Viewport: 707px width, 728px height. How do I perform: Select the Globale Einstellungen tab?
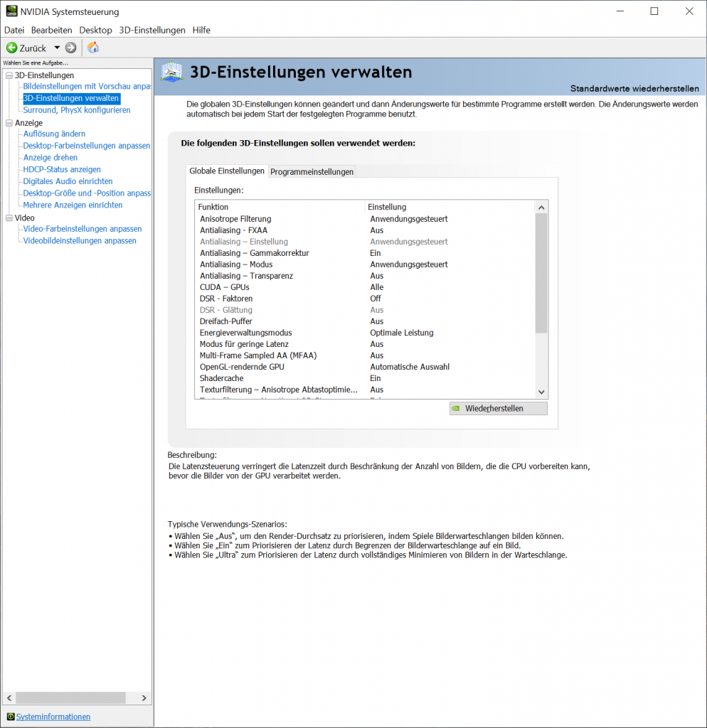point(227,171)
